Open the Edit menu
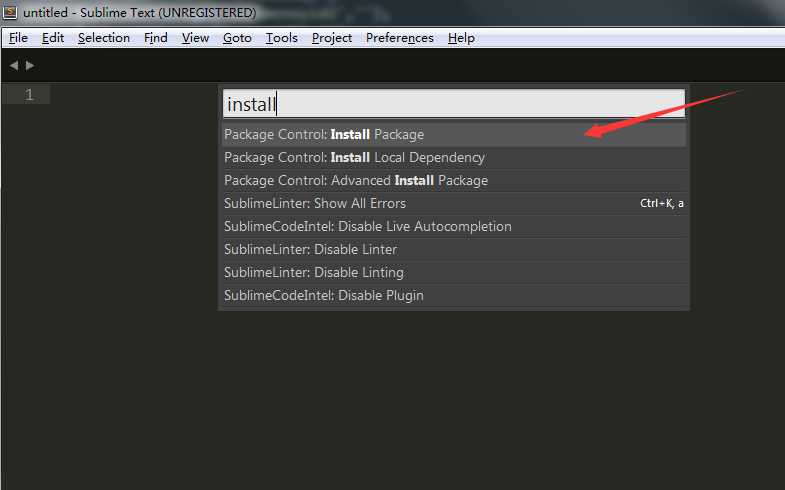The width and height of the screenshot is (785, 490). 53,38
